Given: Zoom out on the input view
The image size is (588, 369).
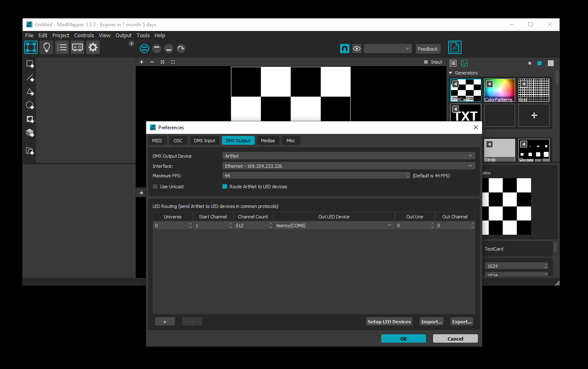Looking at the screenshot, I should tap(152, 62).
